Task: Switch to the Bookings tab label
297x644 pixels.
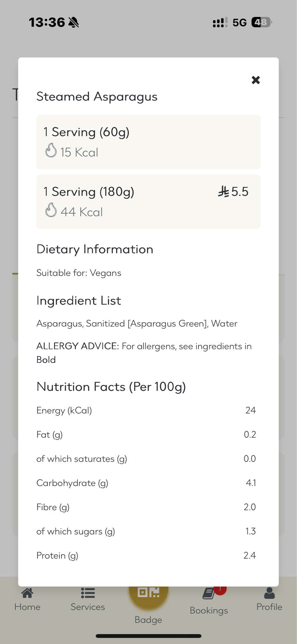Action: click(x=209, y=611)
